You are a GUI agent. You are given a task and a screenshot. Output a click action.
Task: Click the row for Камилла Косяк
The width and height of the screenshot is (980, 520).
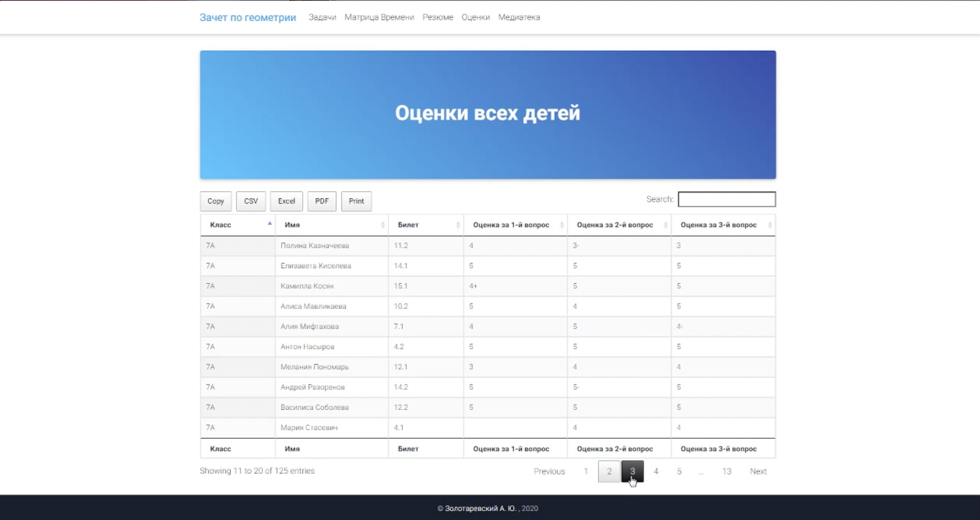click(488, 286)
